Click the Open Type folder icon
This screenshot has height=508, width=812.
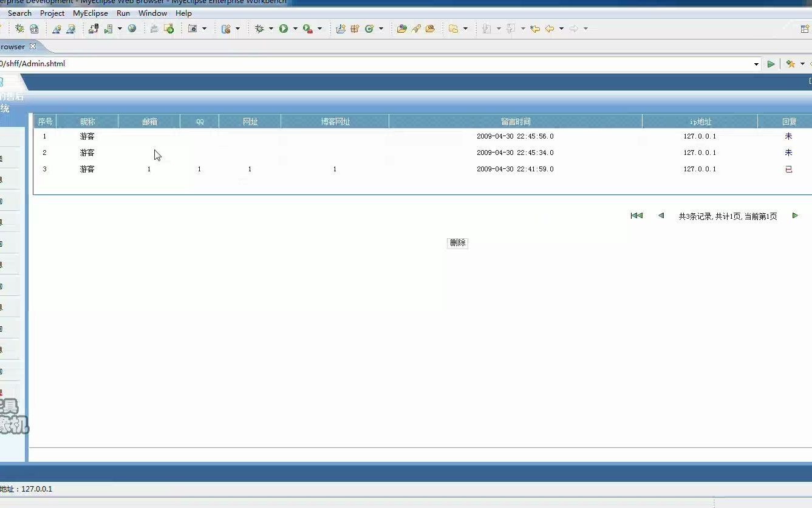402,29
